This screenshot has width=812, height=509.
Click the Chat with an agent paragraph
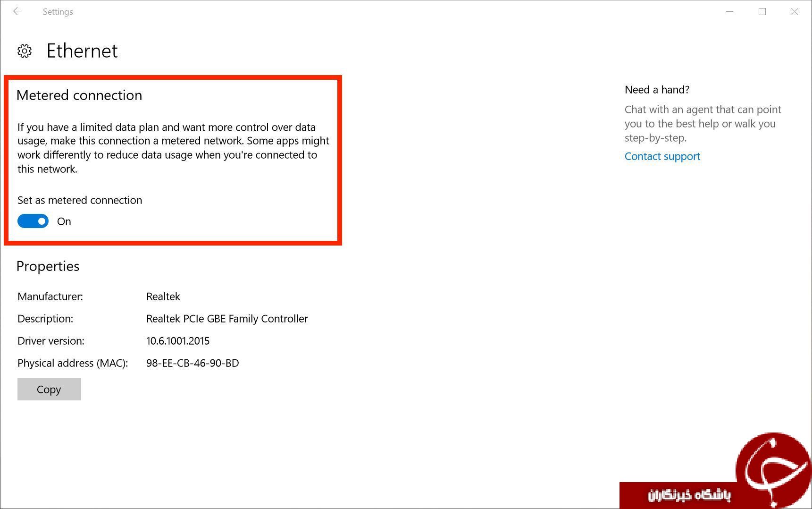tap(703, 124)
